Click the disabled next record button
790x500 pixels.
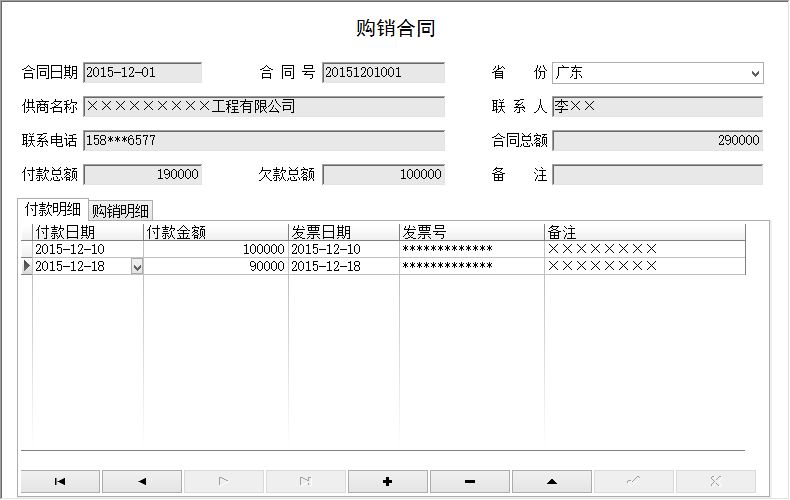[224, 482]
